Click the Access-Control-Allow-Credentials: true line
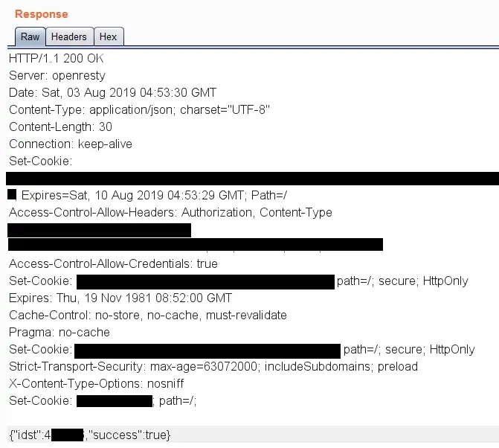The image size is (499, 448). (113, 264)
